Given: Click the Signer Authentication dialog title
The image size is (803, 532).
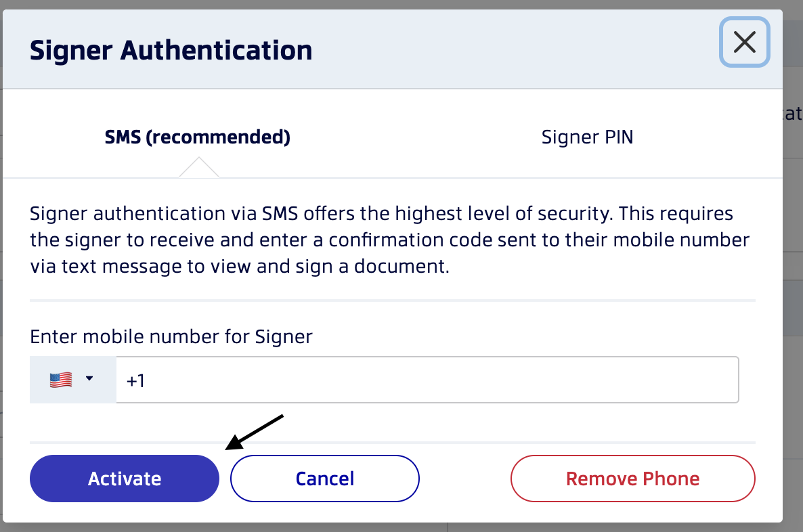Looking at the screenshot, I should tap(171, 51).
